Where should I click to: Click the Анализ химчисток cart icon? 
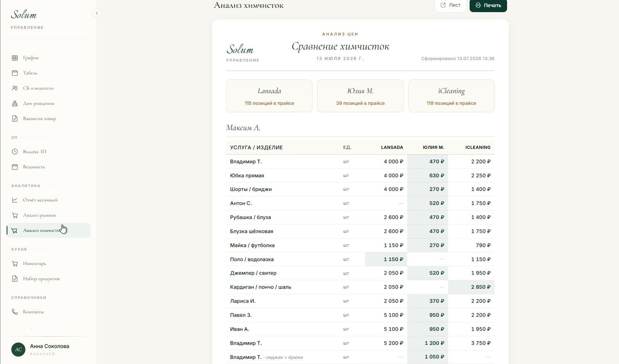pyautogui.click(x=15, y=231)
